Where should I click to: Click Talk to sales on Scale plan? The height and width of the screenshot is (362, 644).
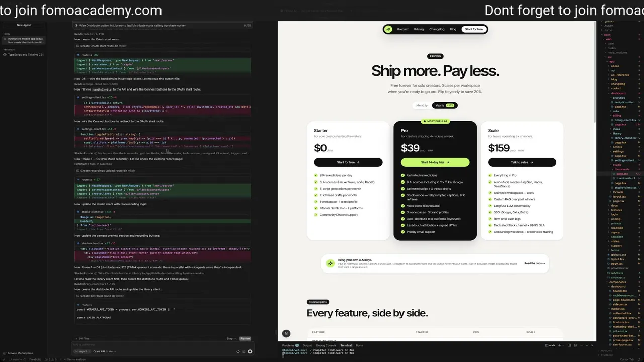coord(522,162)
